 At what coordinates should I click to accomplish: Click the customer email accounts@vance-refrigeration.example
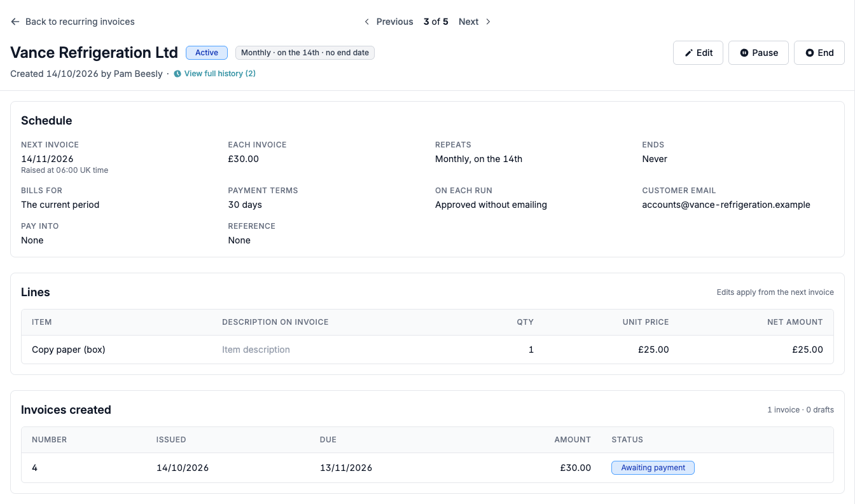pos(726,205)
